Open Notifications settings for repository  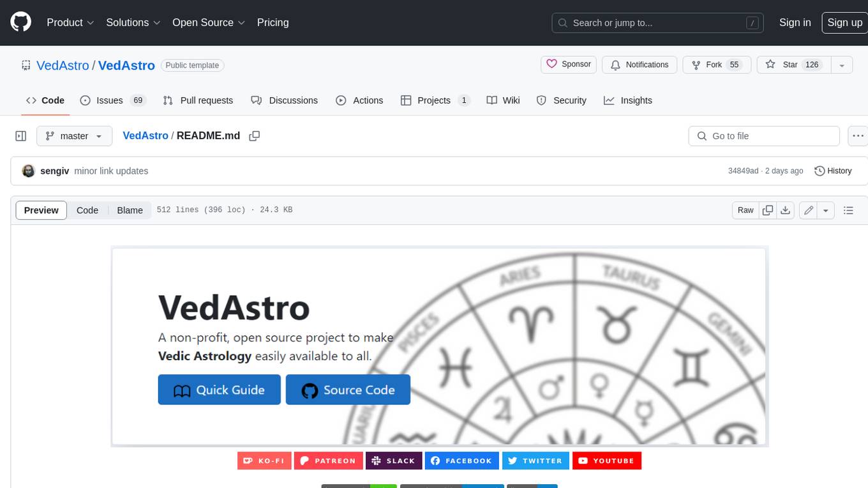[x=640, y=65]
